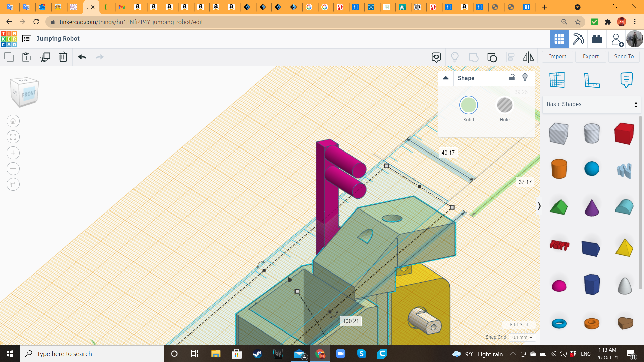The image size is (644, 362).
Task: Open File Explorer from the taskbar
Action: [216, 354]
